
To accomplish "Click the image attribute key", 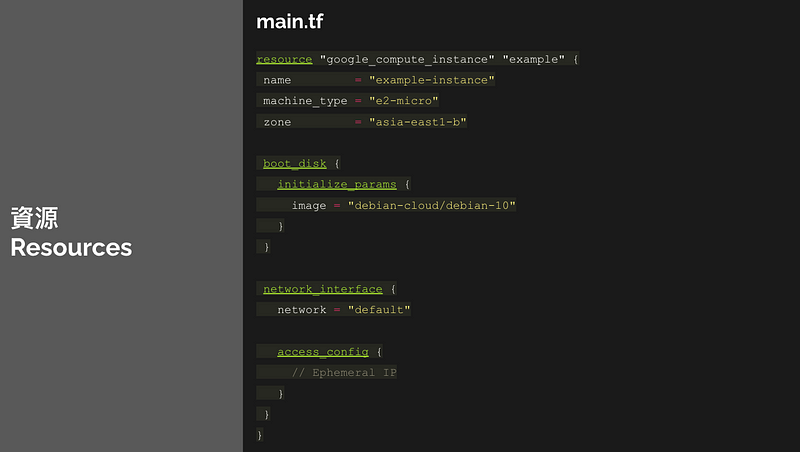I will [x=309, y=205].
